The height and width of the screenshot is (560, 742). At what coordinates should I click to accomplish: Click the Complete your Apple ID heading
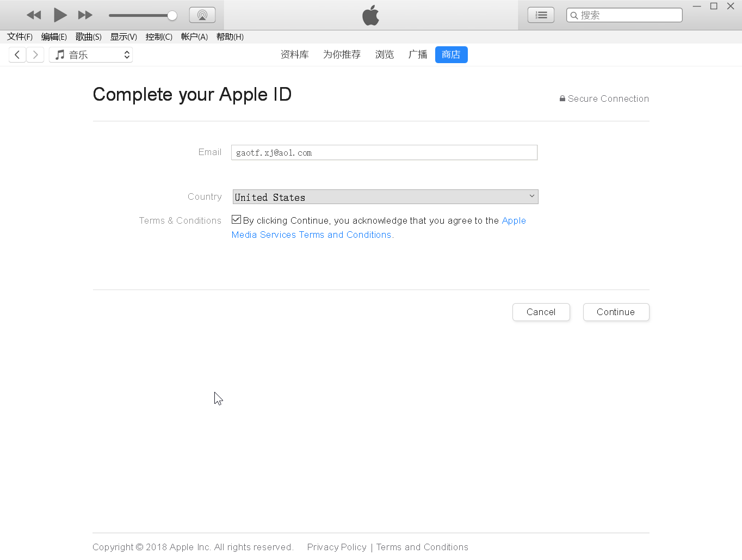(x=192, y=95)
